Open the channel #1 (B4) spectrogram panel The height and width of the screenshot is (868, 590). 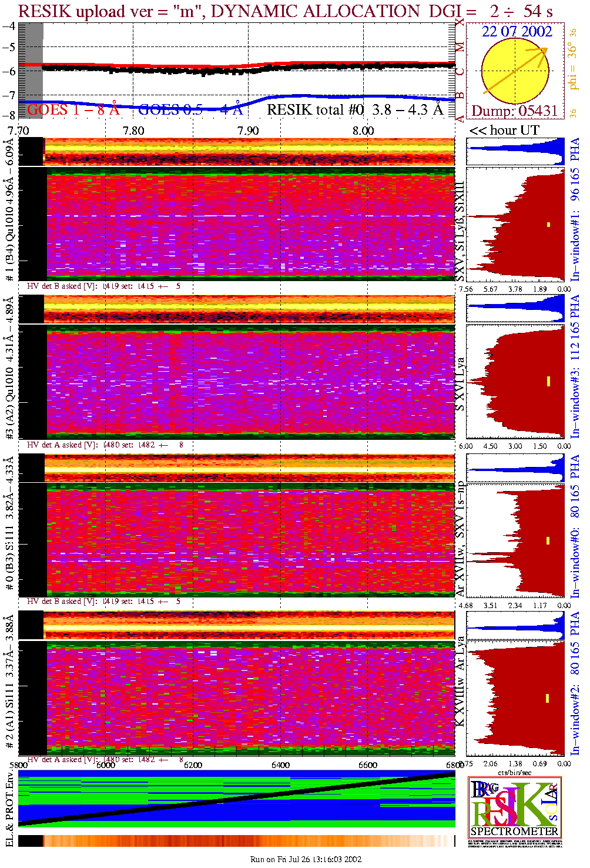point(237,223)
